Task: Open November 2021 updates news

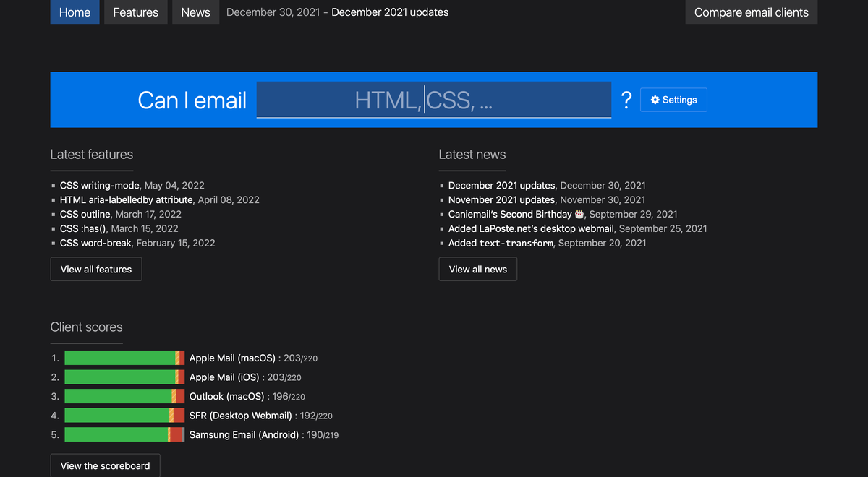Action: (x=502, y=200)
